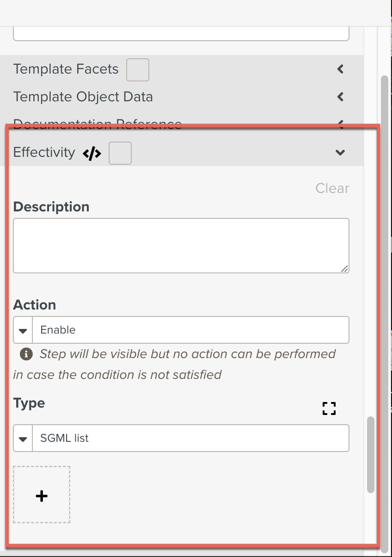Click the Template Object Data section title
This screenshot has height=557, width=392.
(x=83, y=97)
